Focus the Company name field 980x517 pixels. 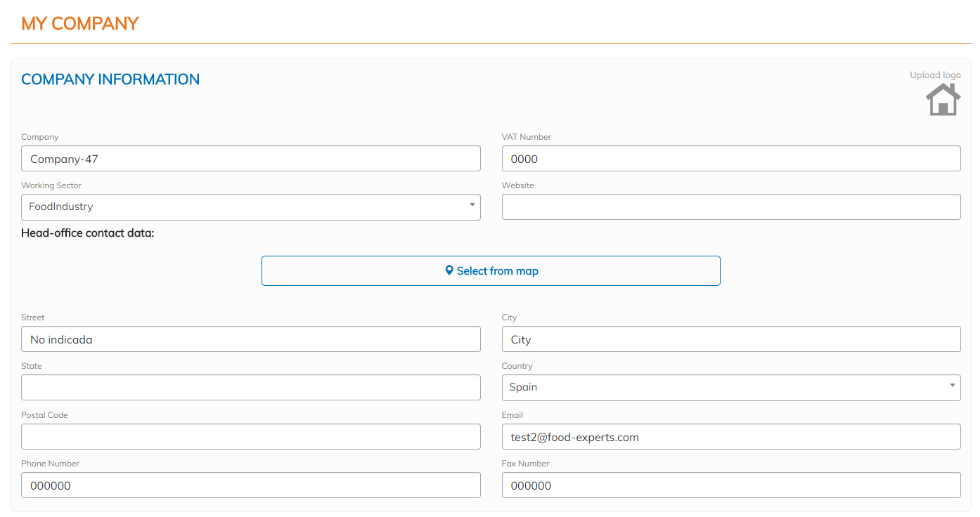[250, 159]
